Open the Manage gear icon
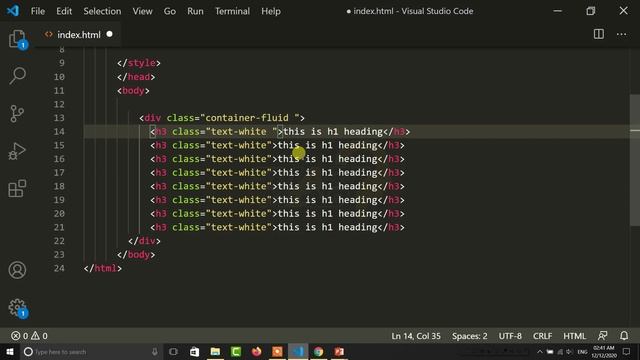640x360 pixels. 17,307
